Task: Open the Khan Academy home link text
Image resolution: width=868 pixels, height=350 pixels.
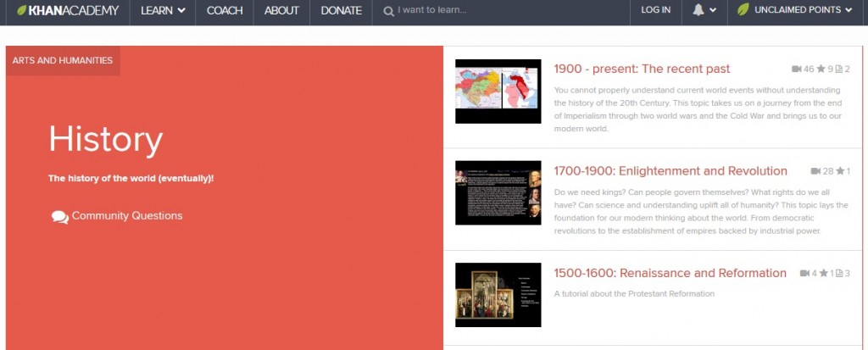Action: (x=74, y=10)
